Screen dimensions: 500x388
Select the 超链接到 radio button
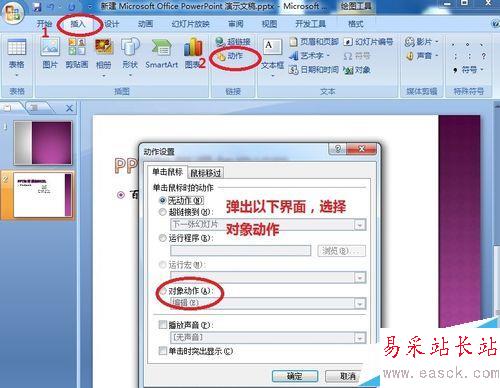click(163, 212)
